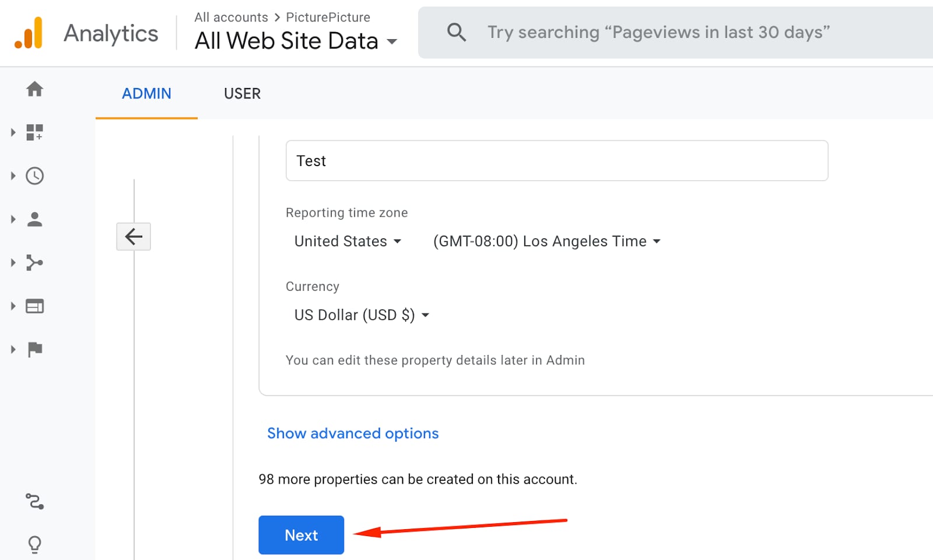Open the Analytics Home page
The width and height of the screenshot is (933, 560).
[35, 89]
